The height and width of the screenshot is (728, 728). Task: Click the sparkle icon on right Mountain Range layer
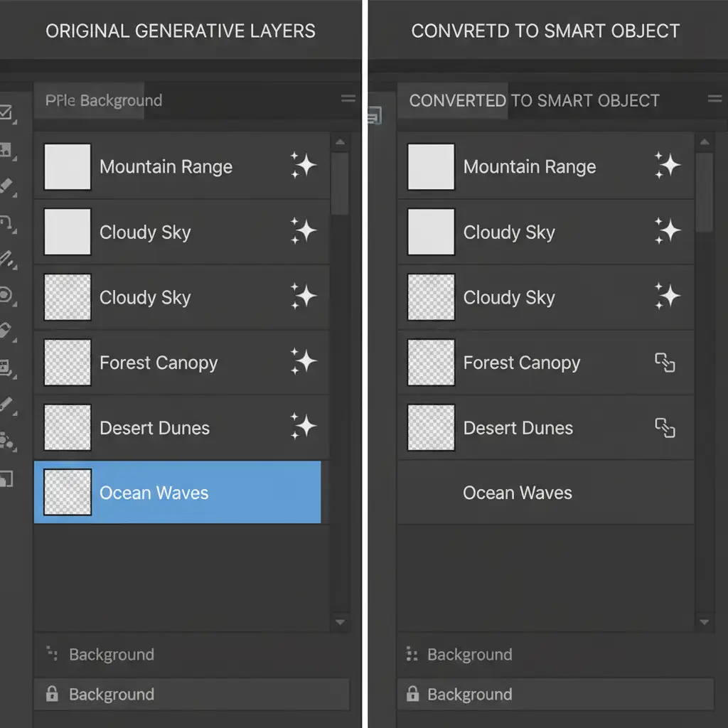tap(668, 166)
